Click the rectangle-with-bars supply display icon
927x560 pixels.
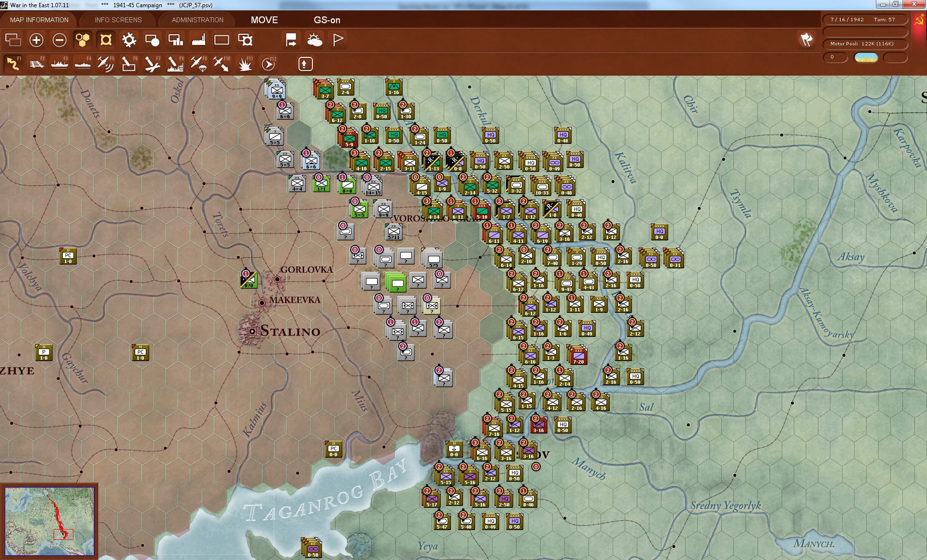[175, 40]
